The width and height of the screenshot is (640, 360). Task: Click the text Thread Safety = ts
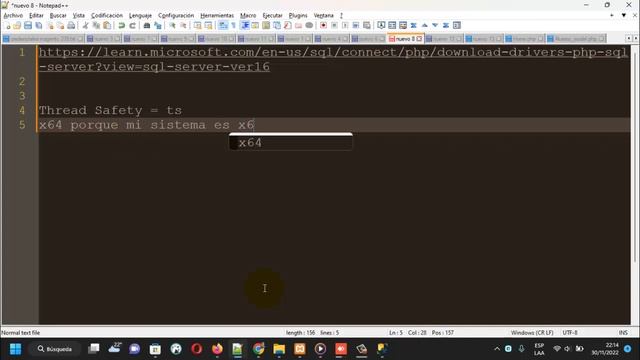(x=110, y=110)
